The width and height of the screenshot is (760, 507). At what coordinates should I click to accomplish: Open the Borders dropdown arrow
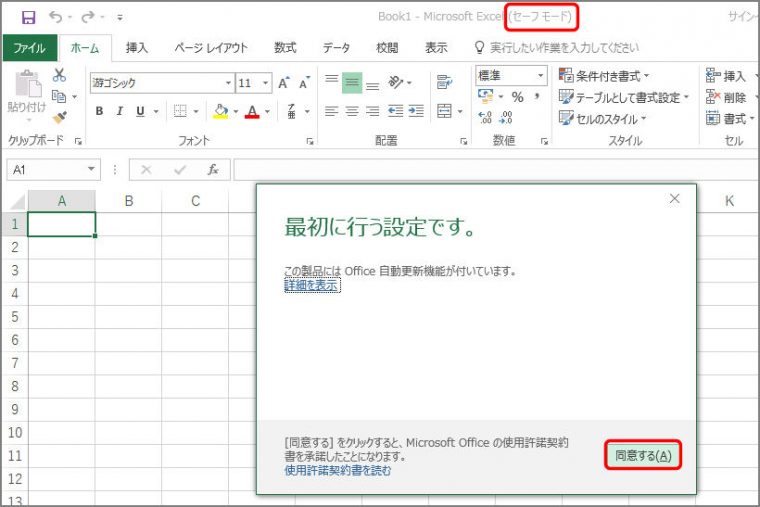[196, 111]
